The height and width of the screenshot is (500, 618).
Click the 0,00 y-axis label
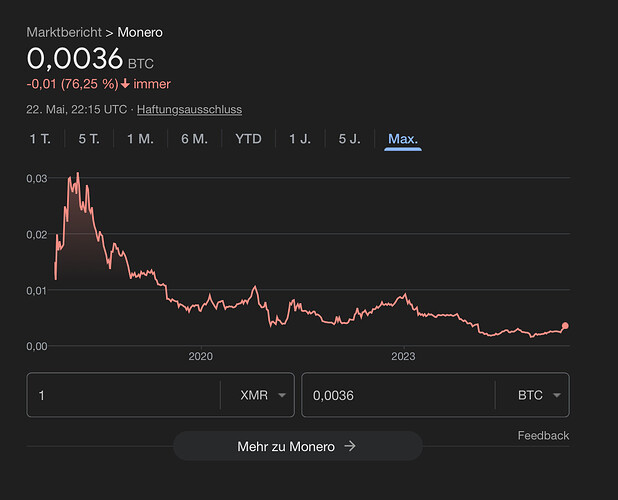pyautogui.click(x=37, y=346)
